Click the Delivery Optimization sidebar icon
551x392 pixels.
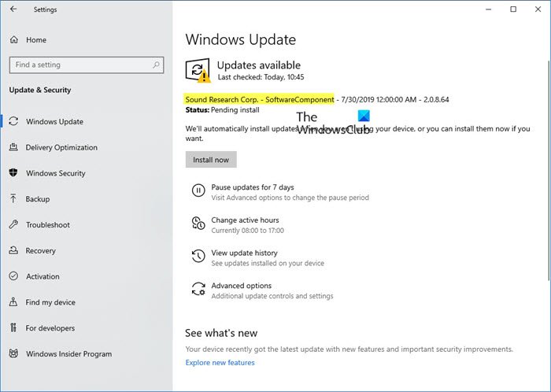13,147
